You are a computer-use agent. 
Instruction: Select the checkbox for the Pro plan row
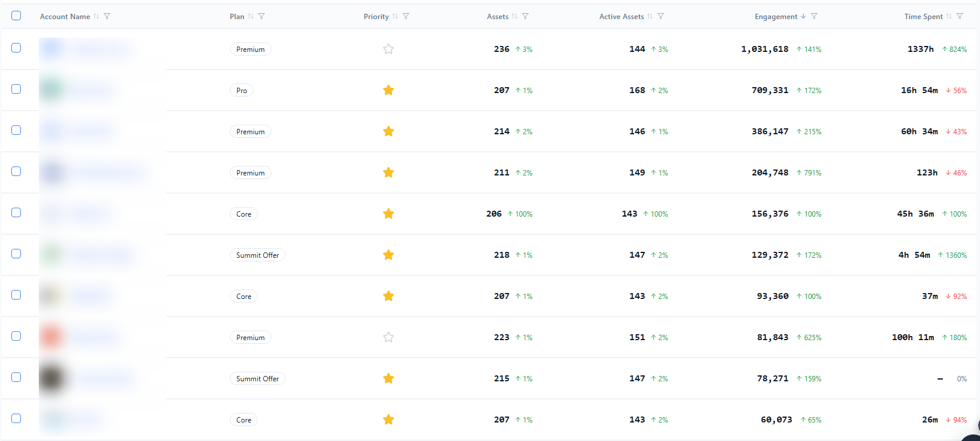16,89
